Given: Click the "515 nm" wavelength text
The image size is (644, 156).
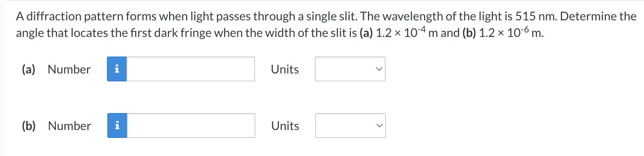Looking at the screenshot, I should click(x=536, y=16).
